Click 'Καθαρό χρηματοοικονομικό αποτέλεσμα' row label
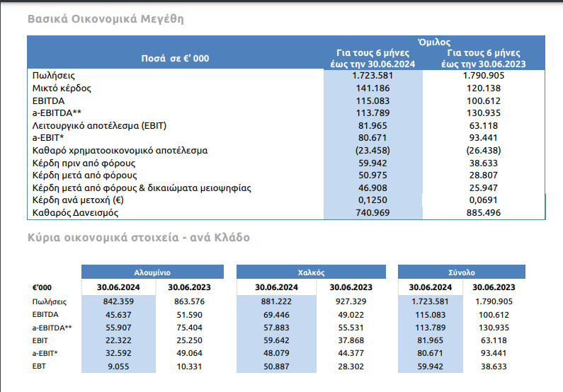 tap(120, 151)
